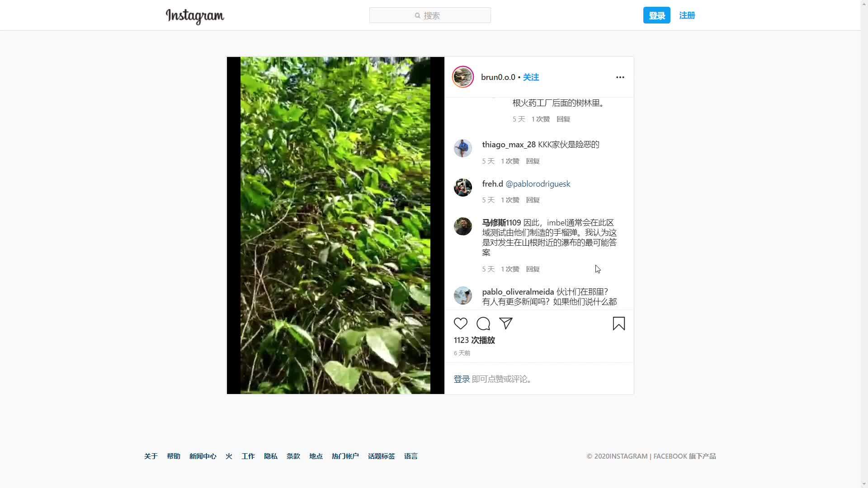Click the search field
The height and width of the screenshot is (488, 868).
[x=430, y=15]
